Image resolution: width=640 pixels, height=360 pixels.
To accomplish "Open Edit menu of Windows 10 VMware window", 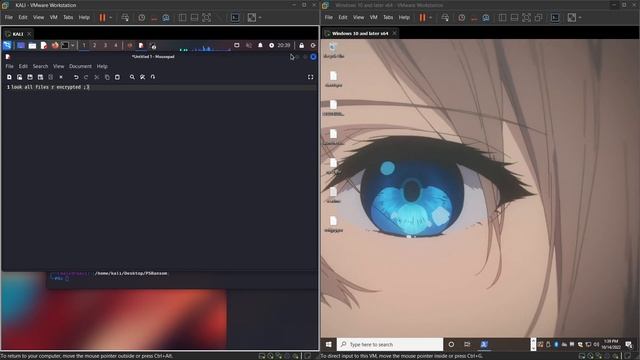I will pyautogui.click(x=343, y=18).
